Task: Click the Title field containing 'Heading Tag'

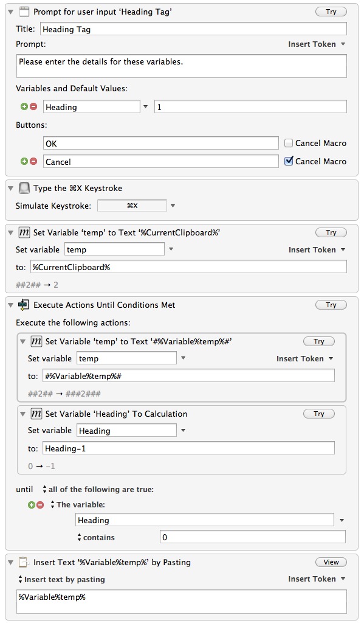Action: pyautogui.click(x=193, y=29)
